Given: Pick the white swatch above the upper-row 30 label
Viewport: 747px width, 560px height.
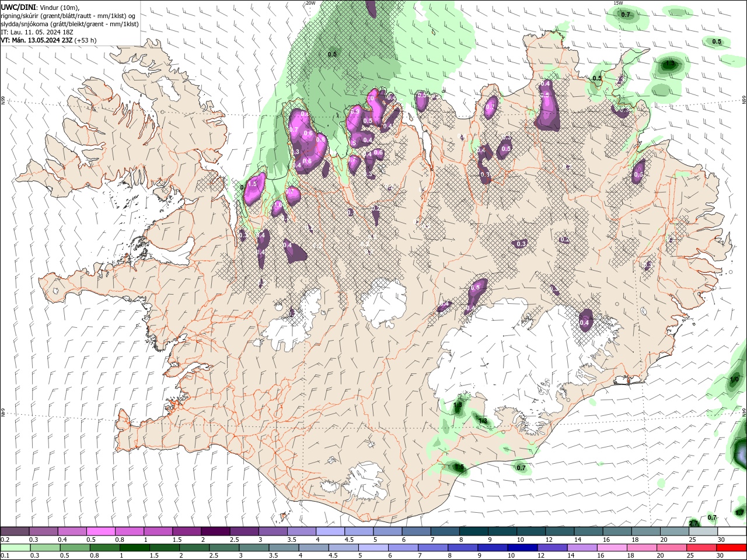Looking at the screenshot, I should (731, 531).
